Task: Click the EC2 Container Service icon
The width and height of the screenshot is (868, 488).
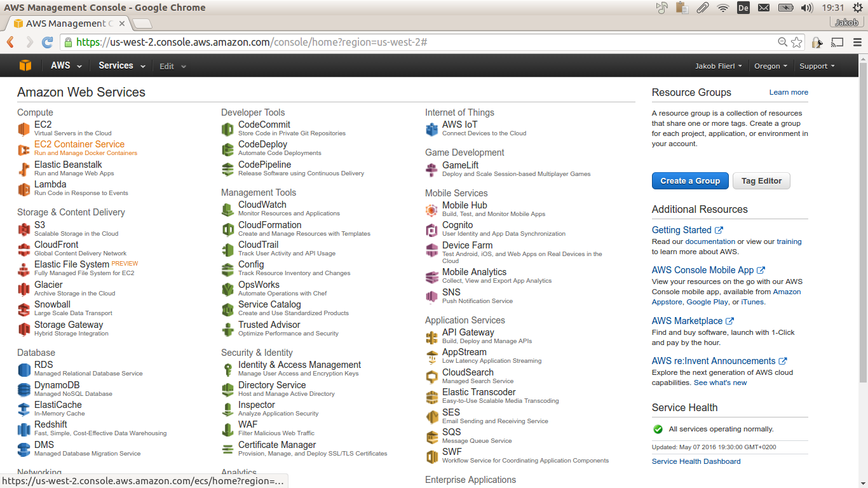Action: tap(24, 149)
